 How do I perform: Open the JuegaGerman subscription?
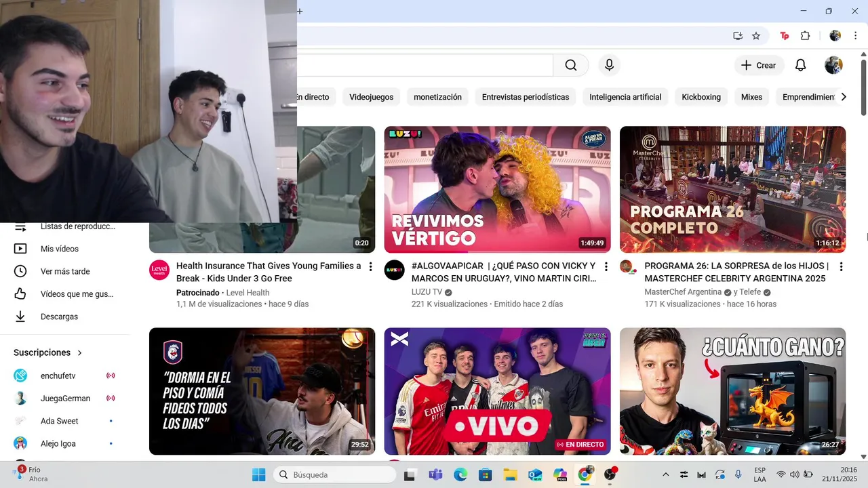tap(64, 399)
